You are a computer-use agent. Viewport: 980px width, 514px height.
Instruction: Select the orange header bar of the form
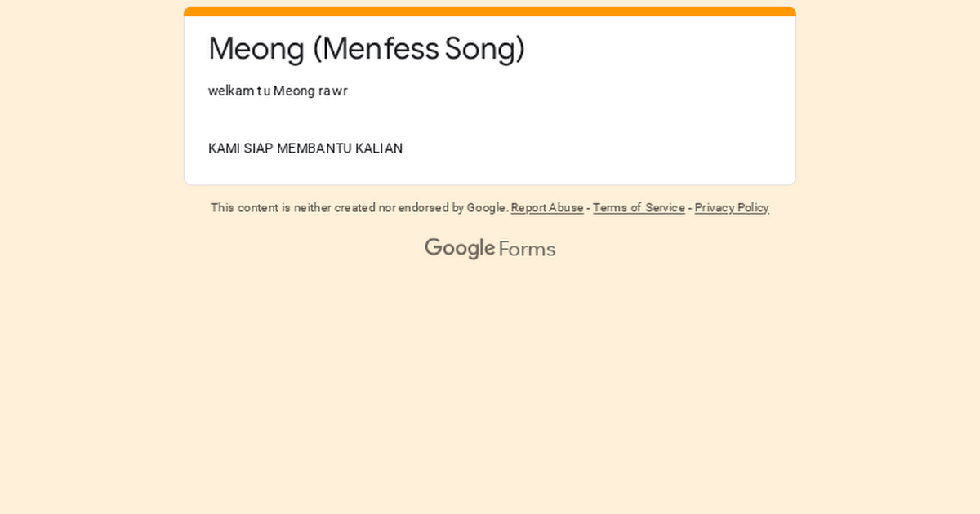point(490,11)
